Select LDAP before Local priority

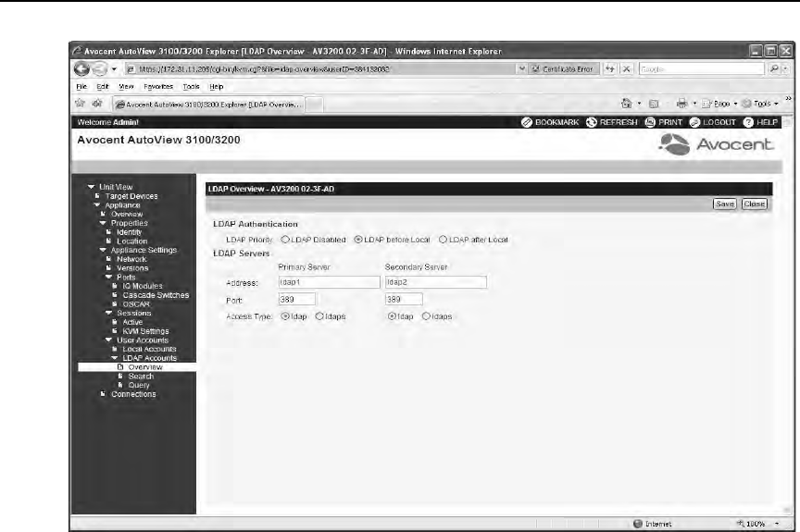pyautogui.click(x=358, y=239)
